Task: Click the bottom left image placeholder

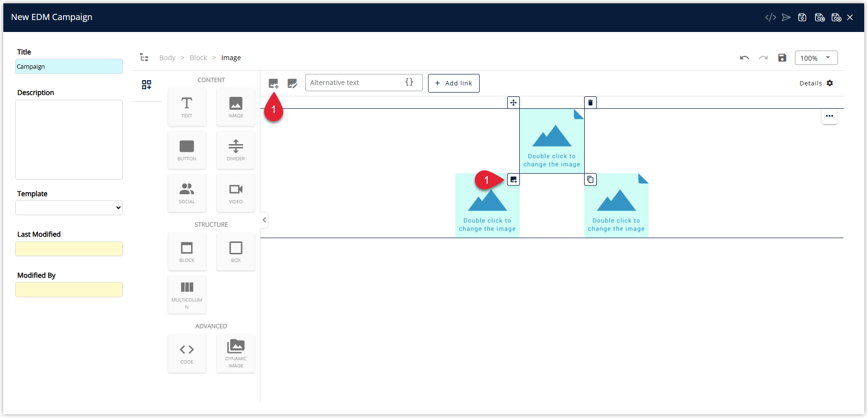Action: click(x=487, y=206)
